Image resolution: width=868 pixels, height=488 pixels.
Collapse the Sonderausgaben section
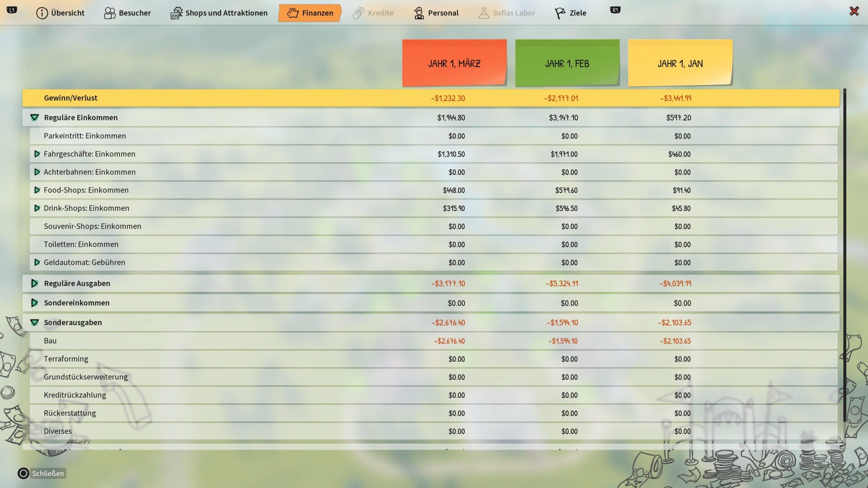pyautogui.click(x=35, y=323)
